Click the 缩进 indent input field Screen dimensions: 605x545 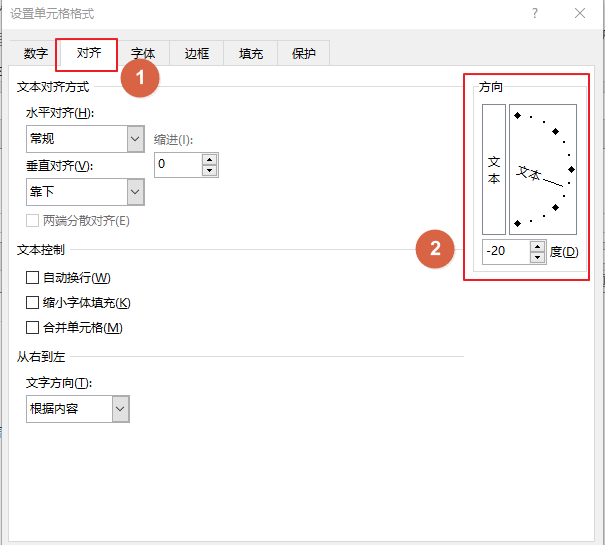click(x=178, y=164)
